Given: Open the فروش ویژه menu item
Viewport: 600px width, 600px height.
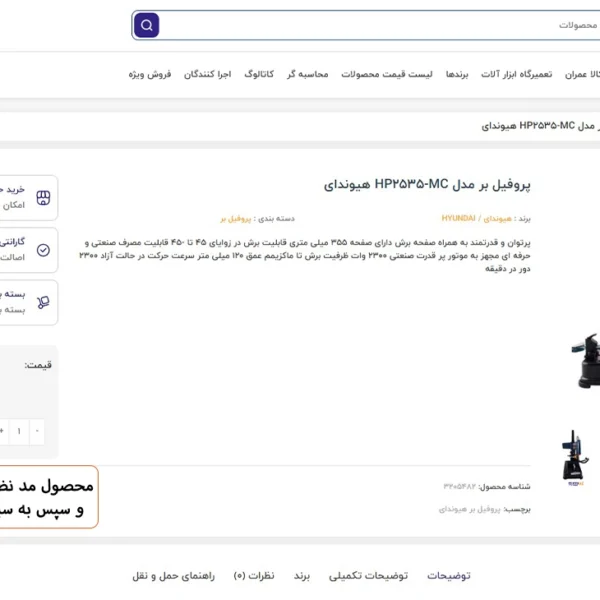Looking at the screenshot, I should [150, 74].
